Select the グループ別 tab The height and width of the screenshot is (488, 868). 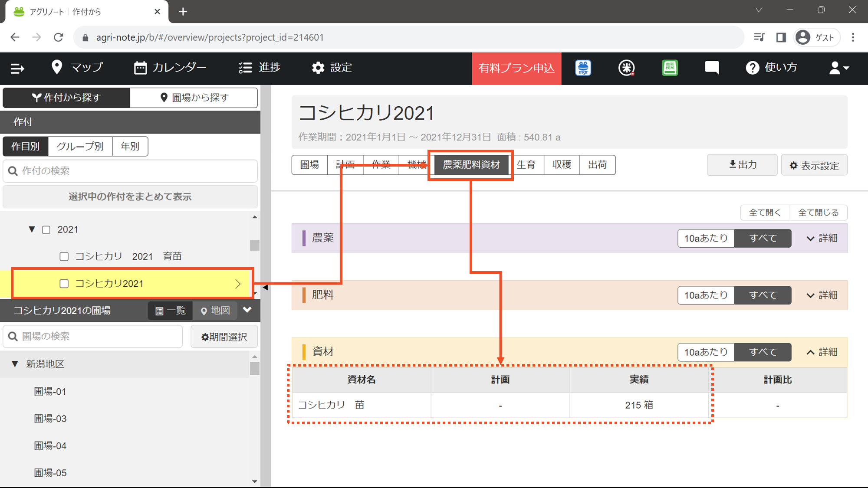[80, 146]
